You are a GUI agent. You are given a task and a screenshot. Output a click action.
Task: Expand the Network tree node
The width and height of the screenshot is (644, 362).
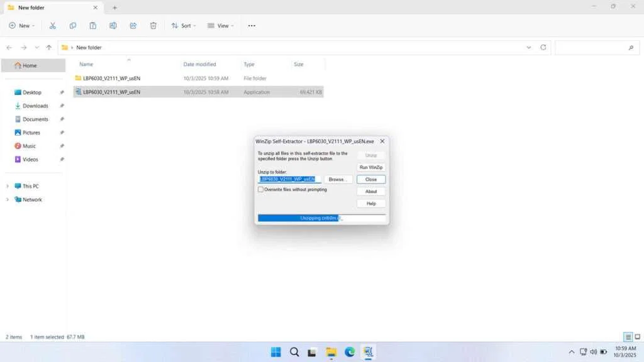pos(8,200)
